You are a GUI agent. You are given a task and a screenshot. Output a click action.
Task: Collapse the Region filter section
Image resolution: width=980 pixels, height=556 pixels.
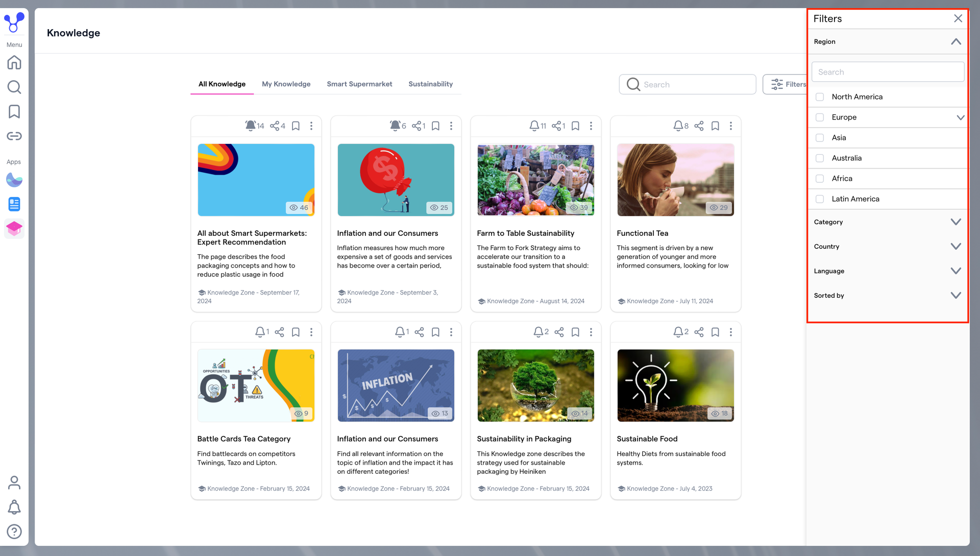[956, 42]
